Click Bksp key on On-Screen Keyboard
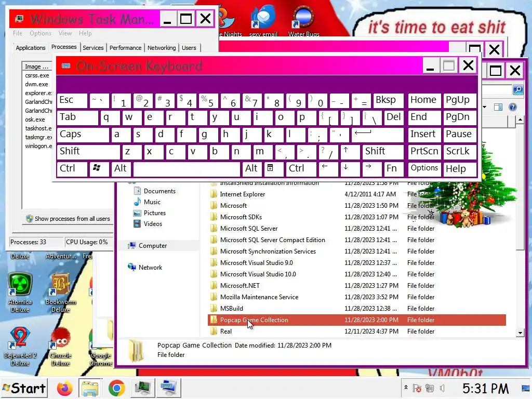Image resolution: width=532 pixels, height=399 pixels. pos(389,101)
